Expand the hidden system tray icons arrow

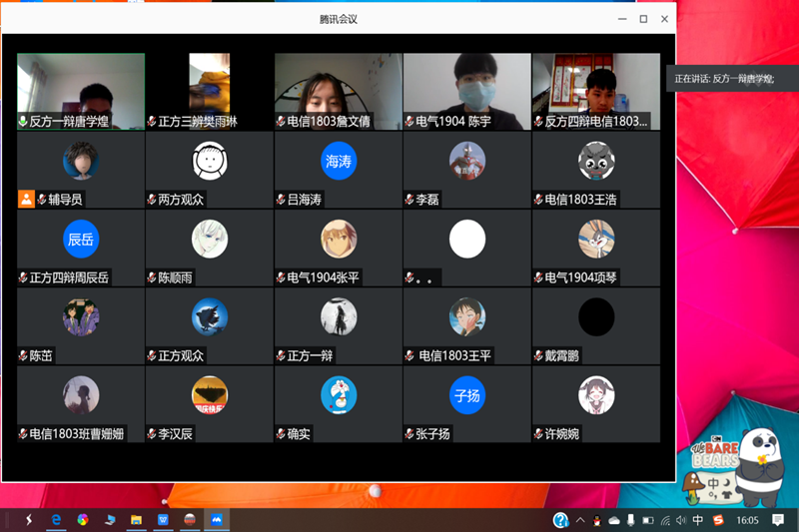pyautogui.click(x=580, y=520)
